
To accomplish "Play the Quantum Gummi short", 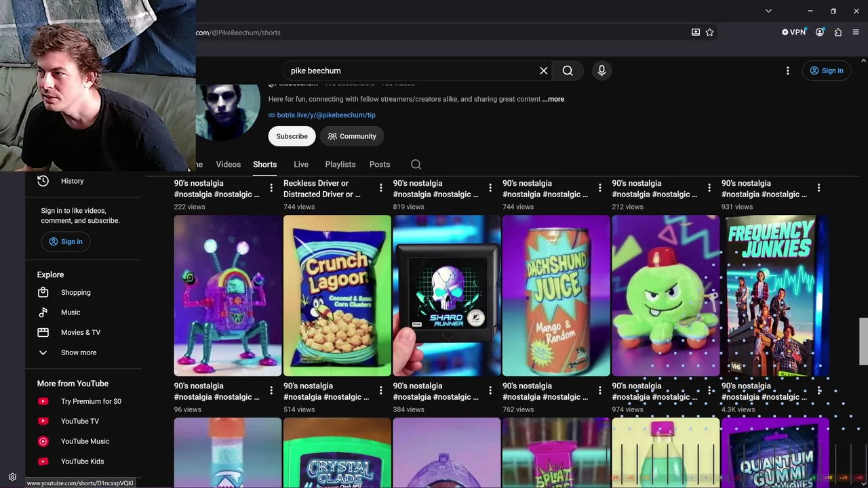I will tap(775, 453).
